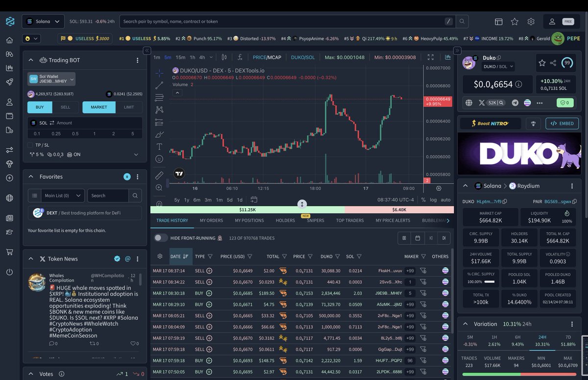This screenshot has height=380, width=588.
Task: Switch to the MY ORDERS tab
Action: (211, 220)
